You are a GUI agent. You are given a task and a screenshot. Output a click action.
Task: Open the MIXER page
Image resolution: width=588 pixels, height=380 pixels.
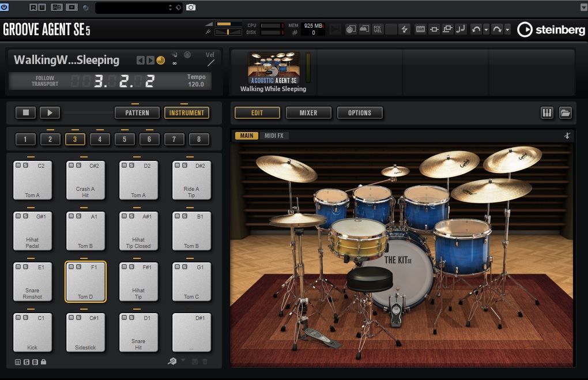pyautogui.click(x=308, y=113)
